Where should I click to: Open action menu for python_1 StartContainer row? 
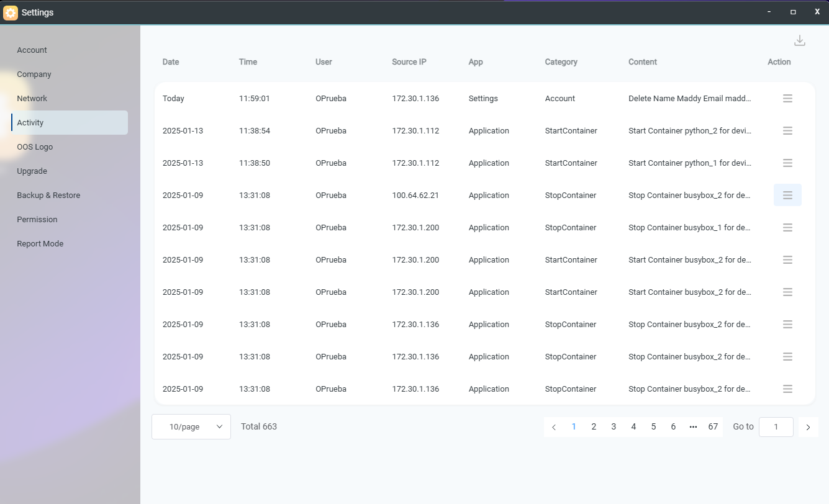click(787, 163)
